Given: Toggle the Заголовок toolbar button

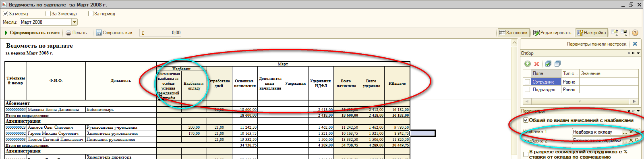Looking at the screenshot, I should pos(513,33).
